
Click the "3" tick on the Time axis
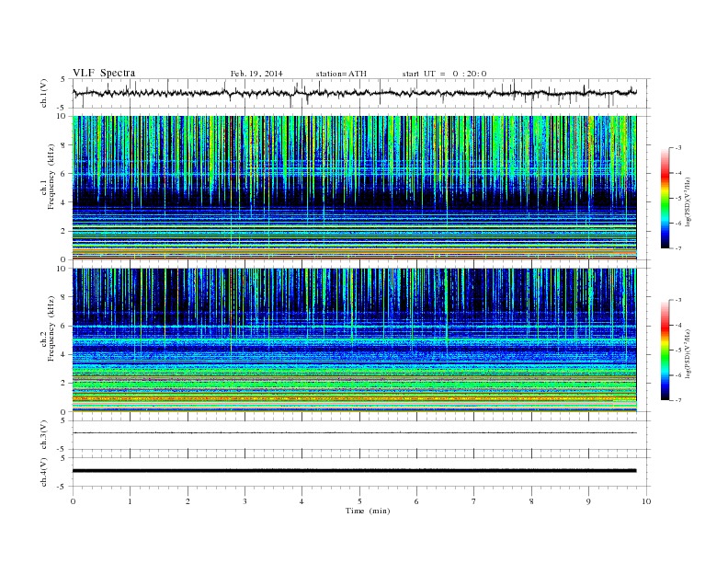click(x=245, y=501)
